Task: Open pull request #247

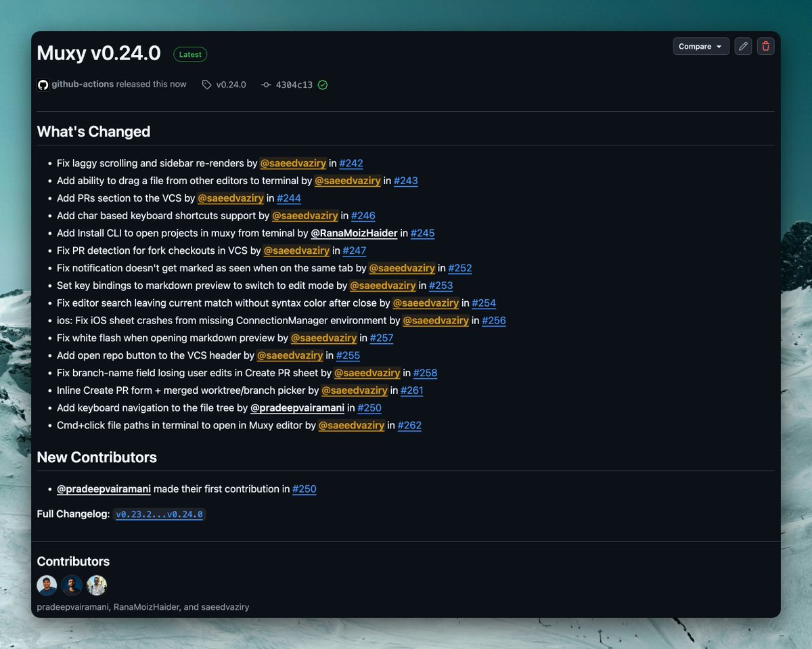Action: [354, 250]
